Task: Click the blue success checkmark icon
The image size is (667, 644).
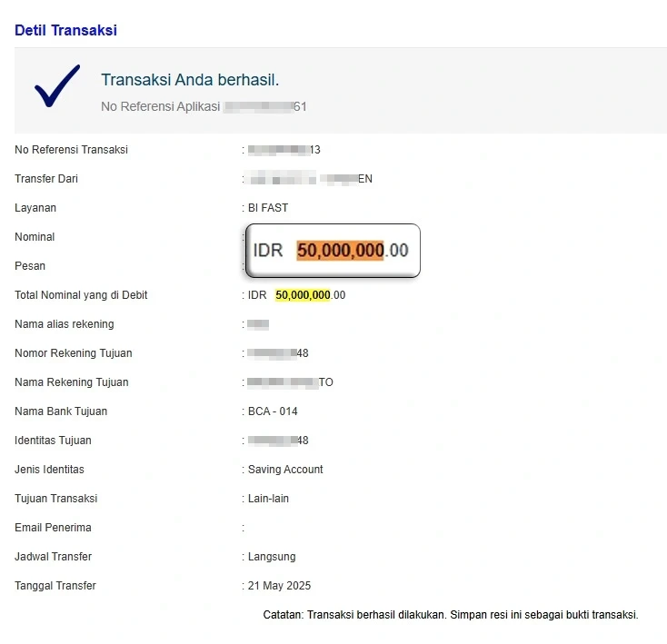Action: coord(57,85)
